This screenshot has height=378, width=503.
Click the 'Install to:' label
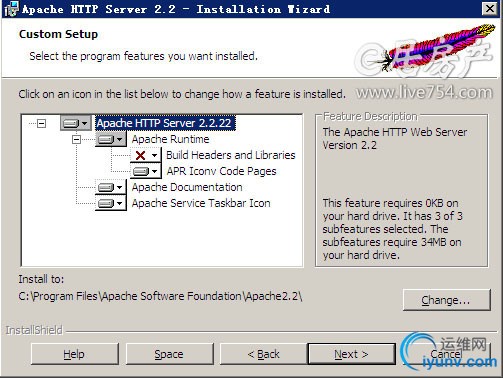point(41,279)
